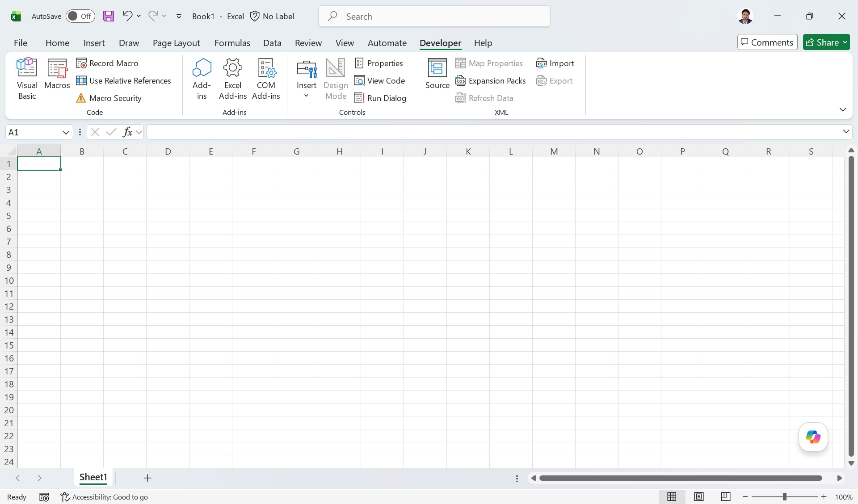Image resolution: width=858 pixels, height=504 pixels.
Task: Click the 100% zoom level
Action: coord(843,497)
